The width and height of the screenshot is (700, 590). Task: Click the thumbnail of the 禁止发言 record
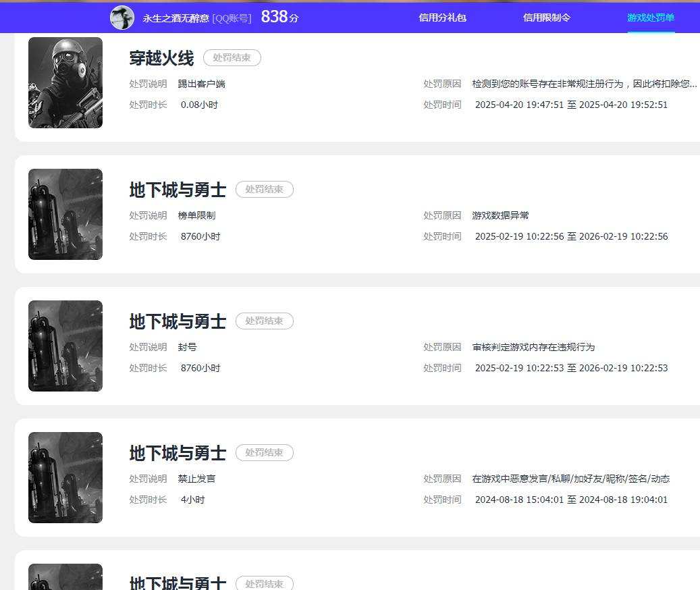65,477
